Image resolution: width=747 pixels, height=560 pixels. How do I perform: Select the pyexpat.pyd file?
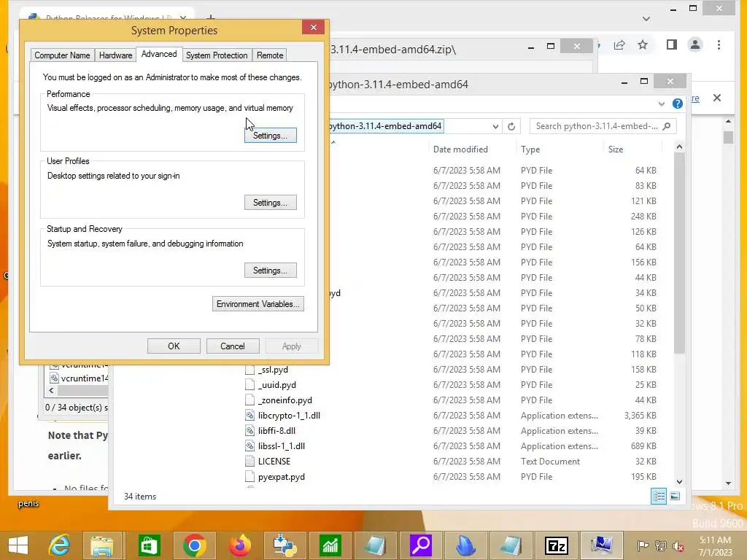click(281, 477)
